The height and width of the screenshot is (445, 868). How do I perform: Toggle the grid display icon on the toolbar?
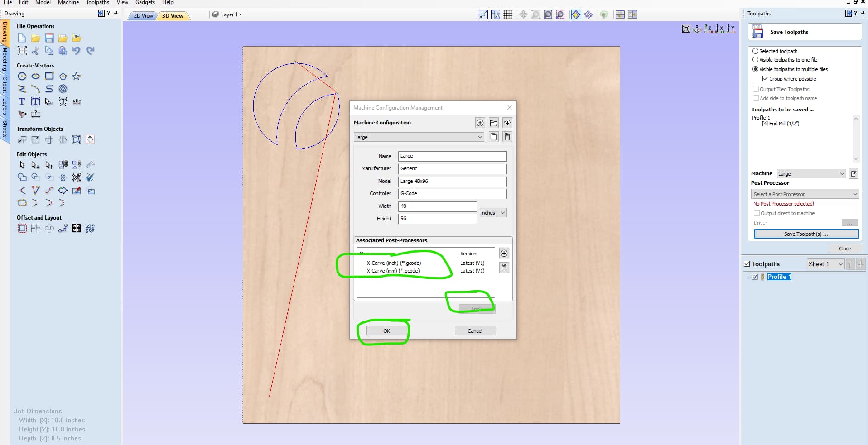tap(508, 14)
